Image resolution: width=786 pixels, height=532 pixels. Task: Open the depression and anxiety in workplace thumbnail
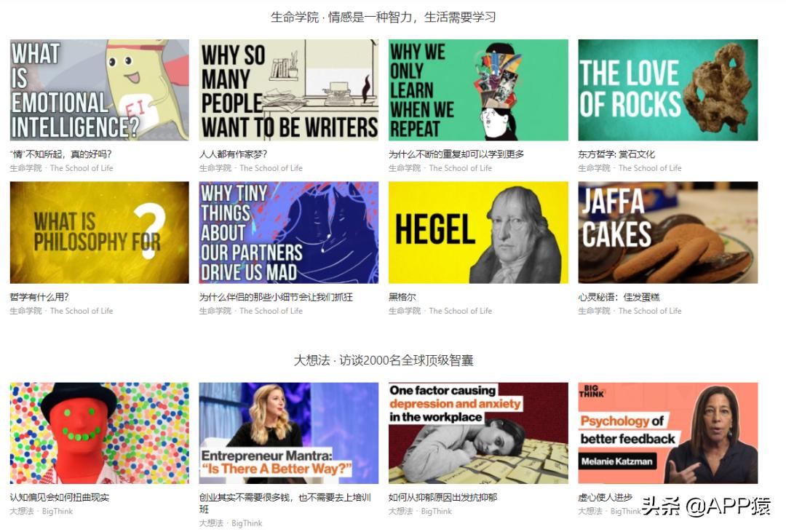(478, 433)
